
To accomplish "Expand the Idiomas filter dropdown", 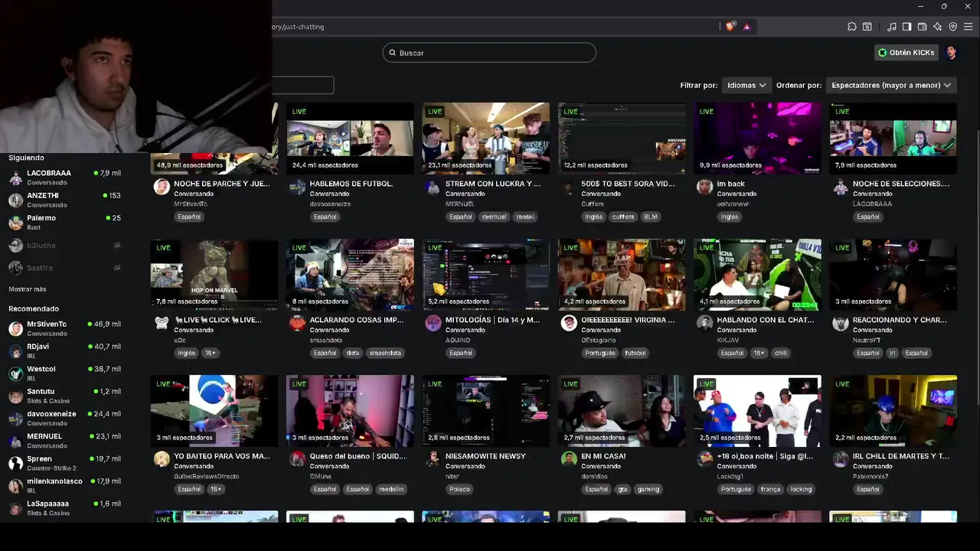I will (746, 85).
